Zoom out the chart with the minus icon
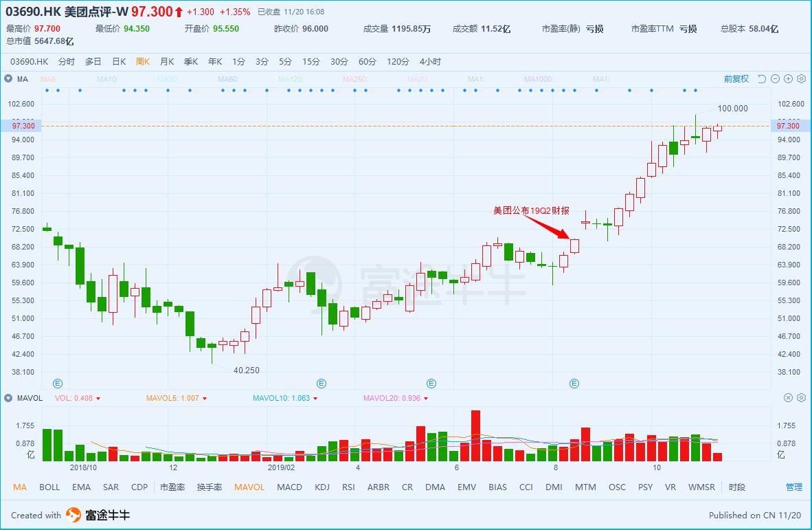Image resolution: width=812 pixels, height=530 pixels. [775, 79]
